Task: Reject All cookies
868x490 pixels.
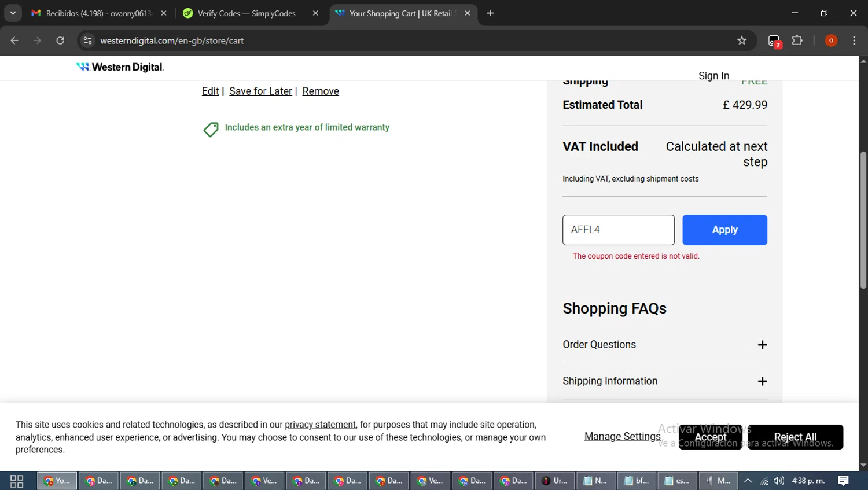Action: point(795,437)
